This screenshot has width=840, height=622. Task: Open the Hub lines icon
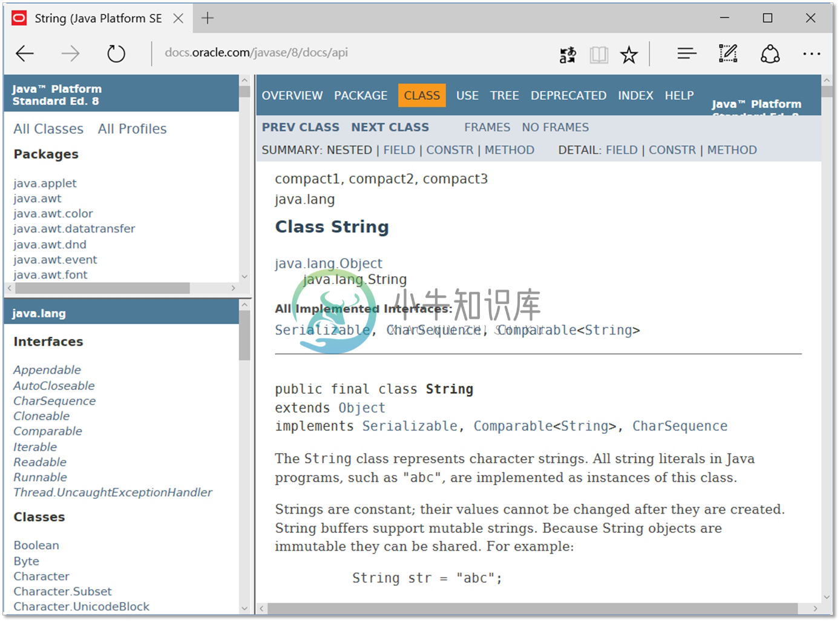pyautogui.click(x=687, y=54)
